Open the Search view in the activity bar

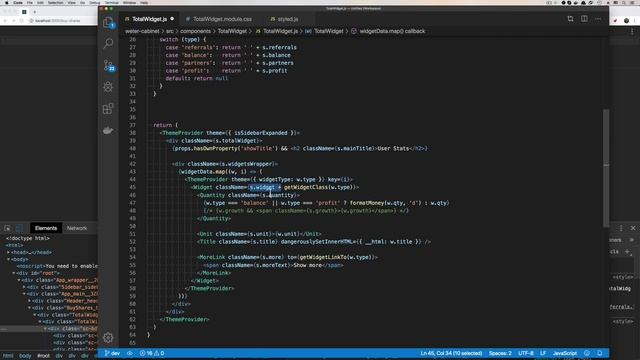pyautogui.click(x=108, y=43)
